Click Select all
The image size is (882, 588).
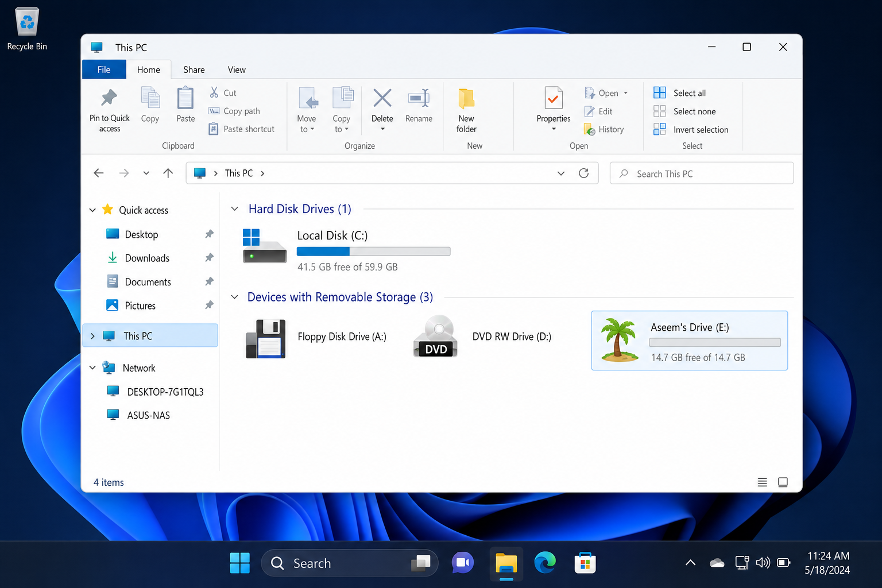click(680, 93)
